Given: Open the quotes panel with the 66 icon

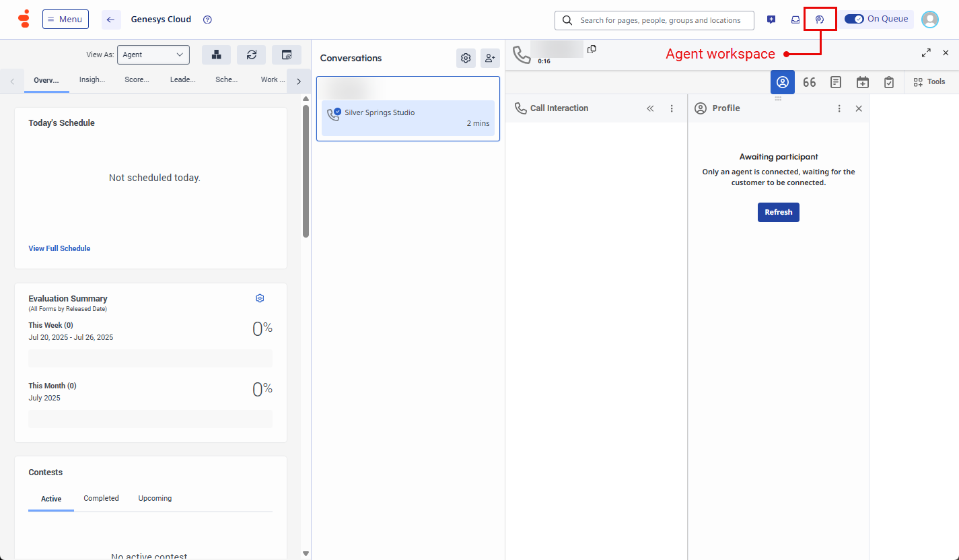Looking at the screenshot, I should (x=809, y=81).
